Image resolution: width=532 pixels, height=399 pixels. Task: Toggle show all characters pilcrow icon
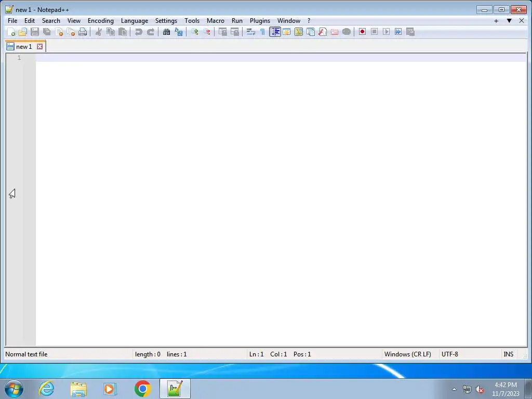pyautogui.click(x=262, y=32)
